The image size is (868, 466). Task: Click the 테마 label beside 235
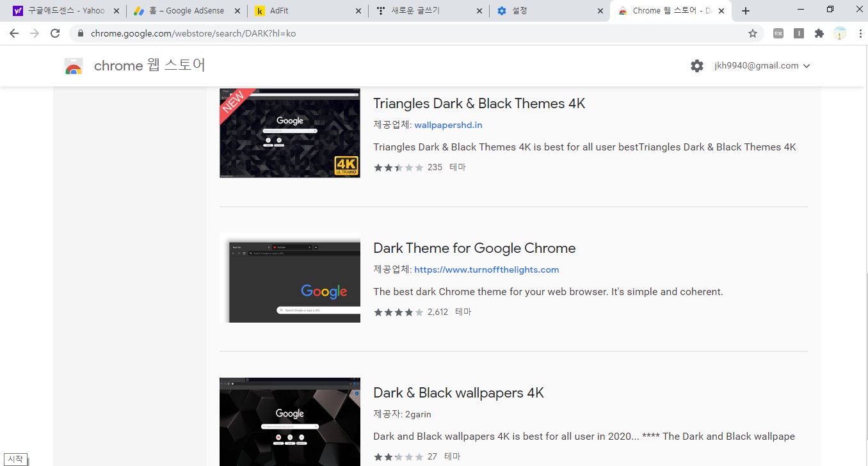(458, 167)
